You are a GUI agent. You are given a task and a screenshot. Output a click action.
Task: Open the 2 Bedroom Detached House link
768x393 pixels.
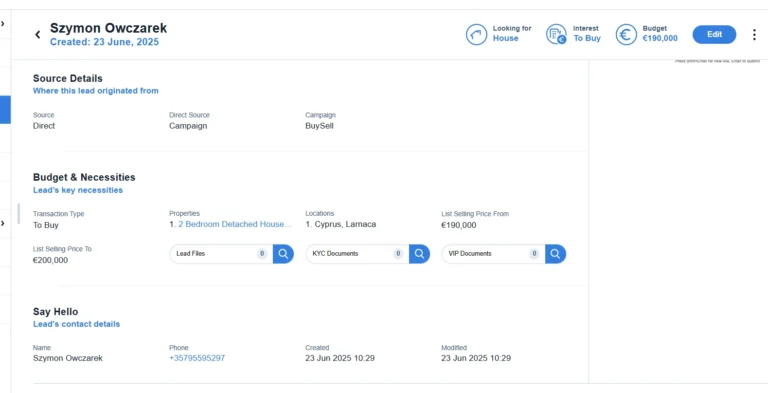(235, 224)
